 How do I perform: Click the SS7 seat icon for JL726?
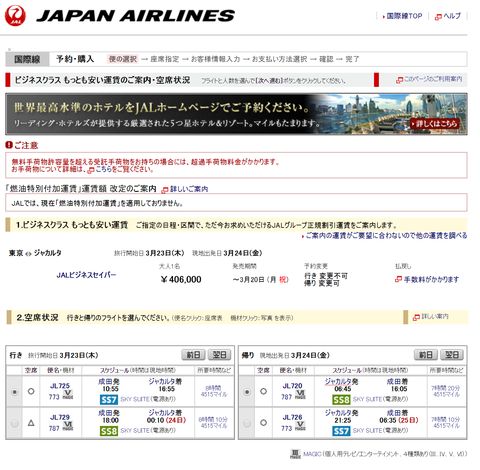pyautogui.click(x=341, y=431)
